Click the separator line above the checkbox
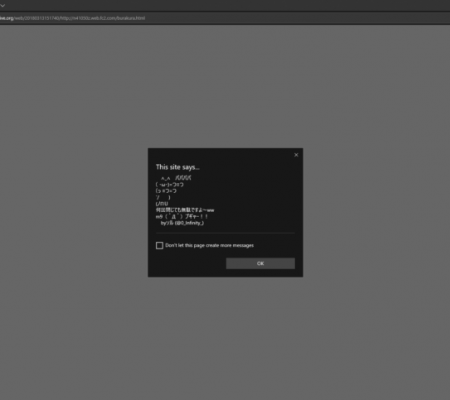The width and height of the screenshot is (450, 400). (225, 233)
